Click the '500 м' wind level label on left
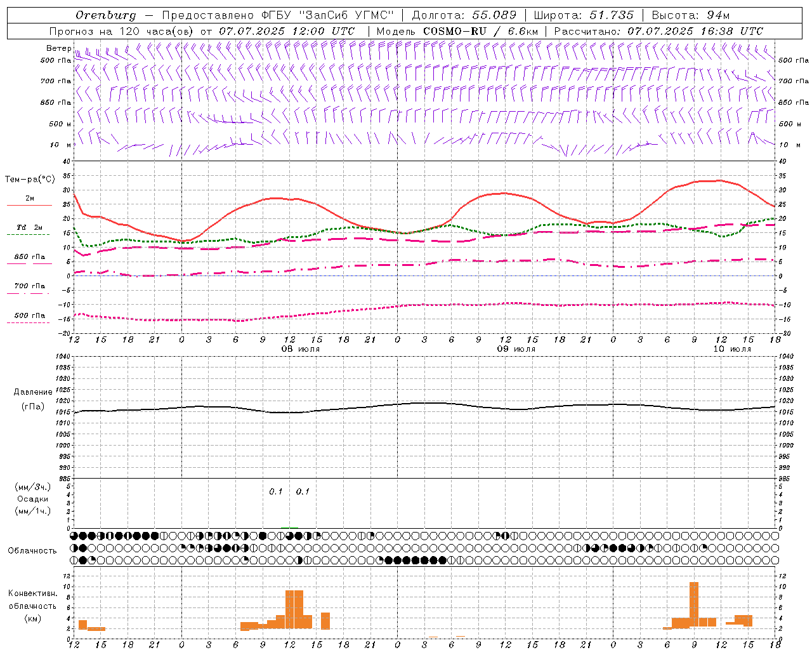The image size is (812, 650). pyautogui.click(x=60, y=124)
